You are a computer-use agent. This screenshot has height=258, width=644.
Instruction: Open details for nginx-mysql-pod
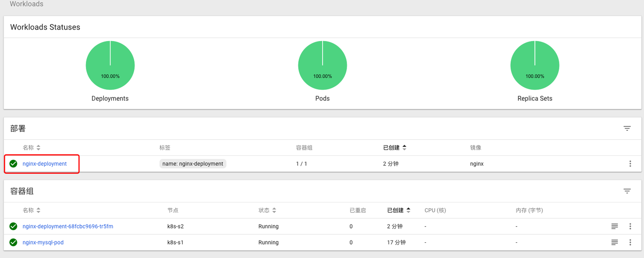click(x=42, y=242)
